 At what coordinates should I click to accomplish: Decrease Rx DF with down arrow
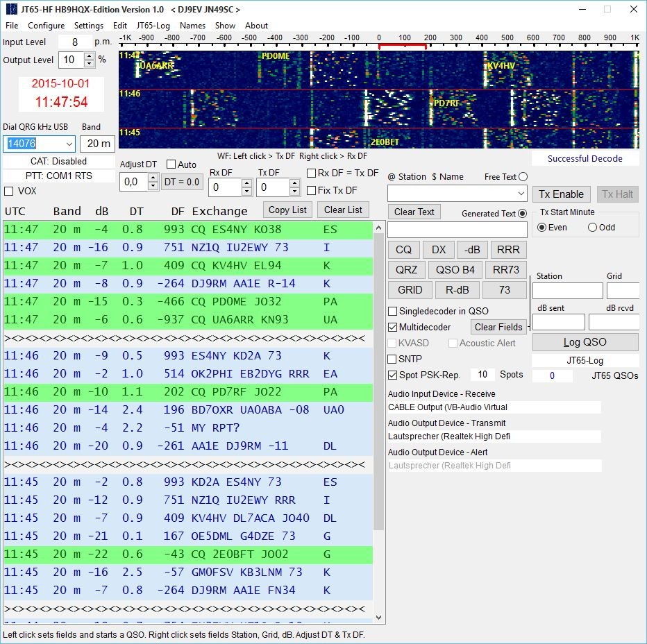pos(246,191)
